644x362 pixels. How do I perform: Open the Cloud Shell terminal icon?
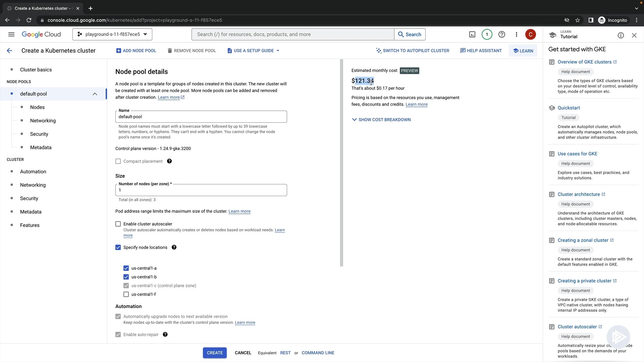[472, 35]
